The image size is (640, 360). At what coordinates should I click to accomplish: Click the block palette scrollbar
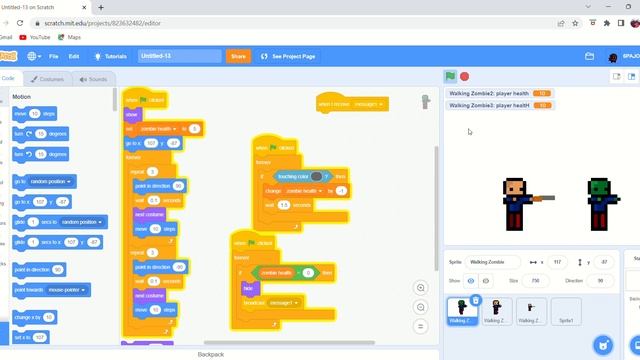tap(115, 99)
